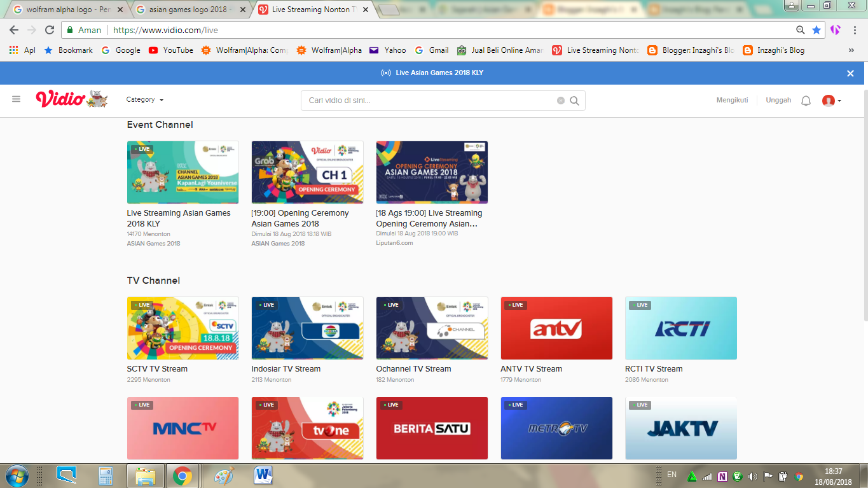Open the MNCTV live thumbnail
The height and width of the screenshot is (488, 868).
(x=183, y=428)
